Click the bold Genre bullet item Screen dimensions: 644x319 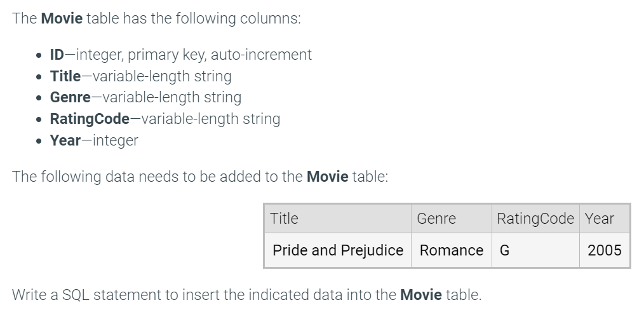(70, 97)
